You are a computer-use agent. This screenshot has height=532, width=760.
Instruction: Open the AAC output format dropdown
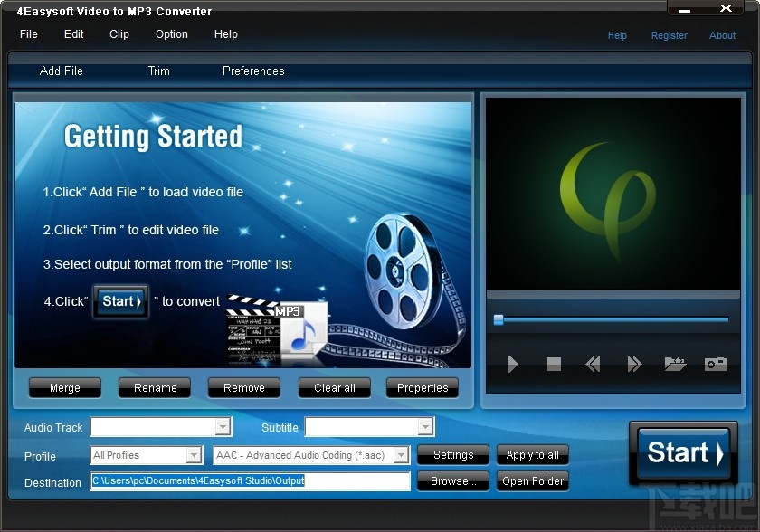402,455
